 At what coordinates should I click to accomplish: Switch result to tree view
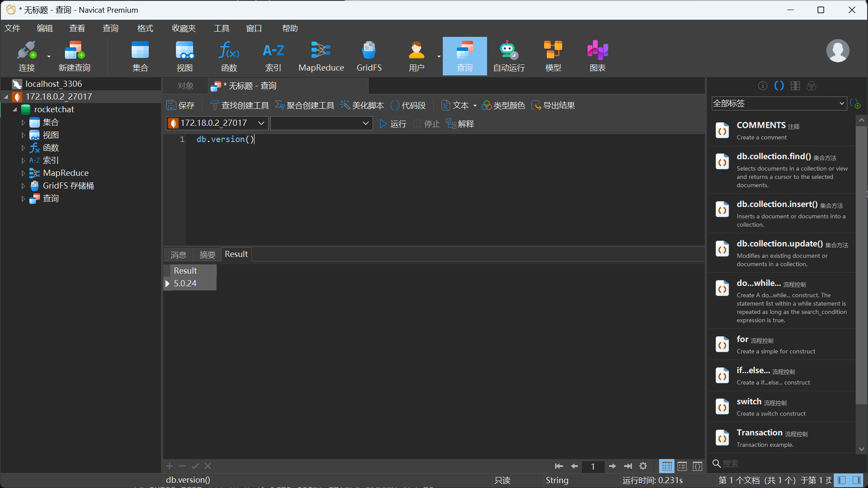[x=682, y=466]
